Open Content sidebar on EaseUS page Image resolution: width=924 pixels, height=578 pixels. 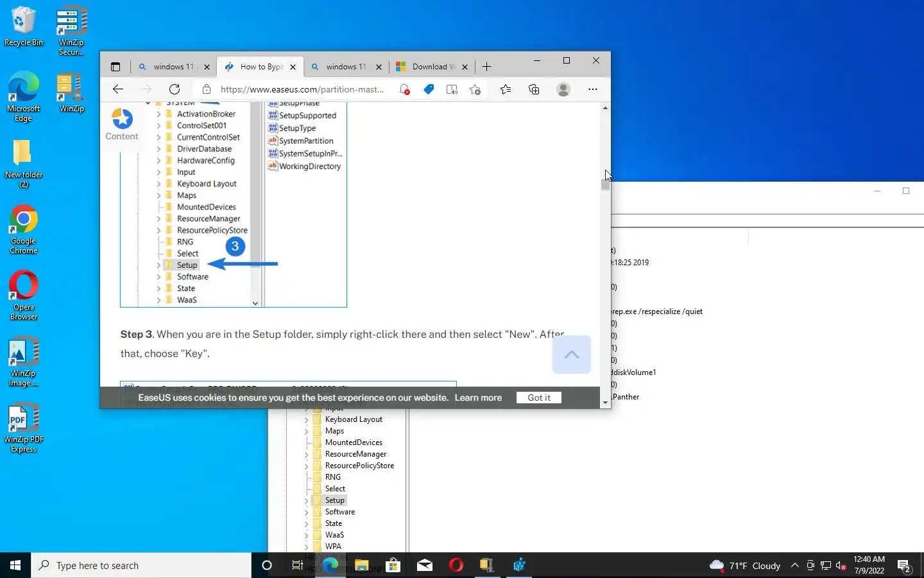click(122, 125)
